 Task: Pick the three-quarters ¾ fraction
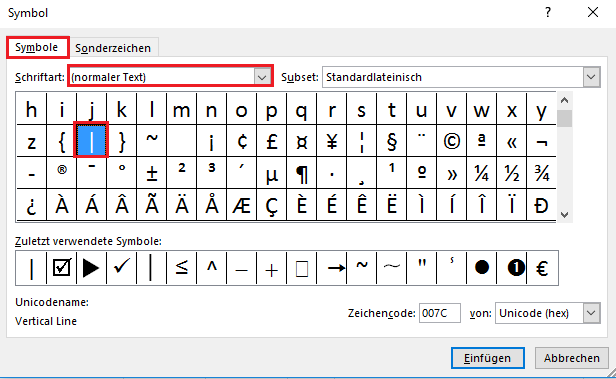pos(541,173)
